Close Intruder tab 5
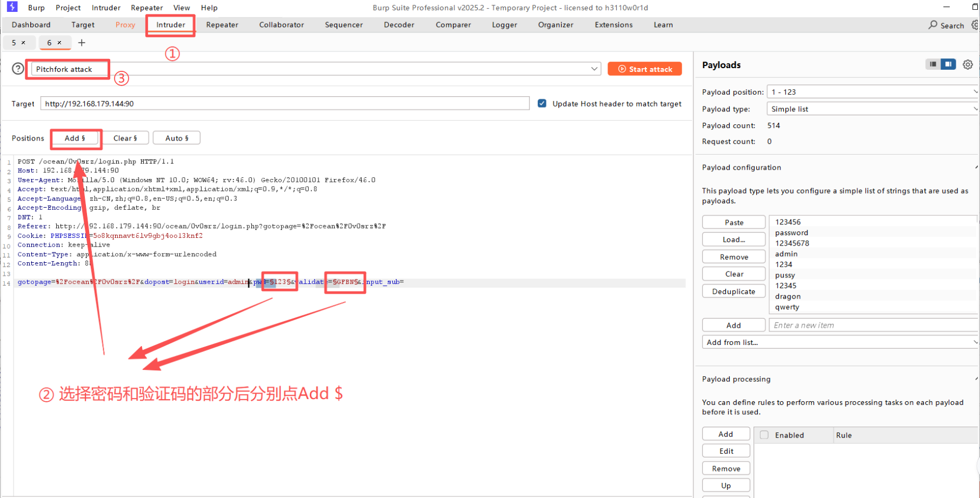The height and width of the screenshot is (498, 980). [x=23, y=43]
